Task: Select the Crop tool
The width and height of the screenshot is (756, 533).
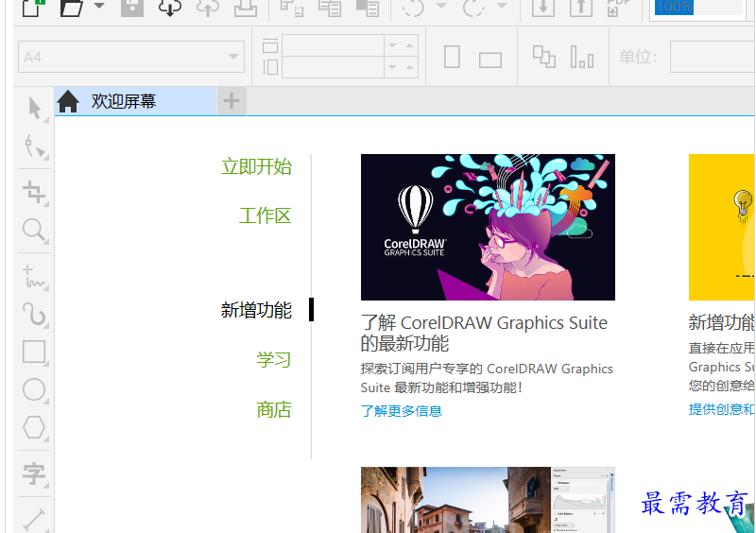Action: (x=34, y=193)
